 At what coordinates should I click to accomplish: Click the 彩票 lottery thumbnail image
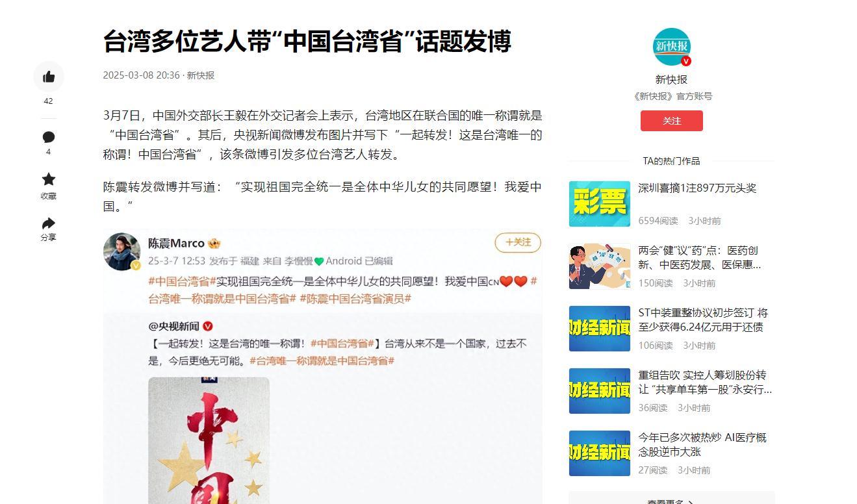click(x=600, y=204)
